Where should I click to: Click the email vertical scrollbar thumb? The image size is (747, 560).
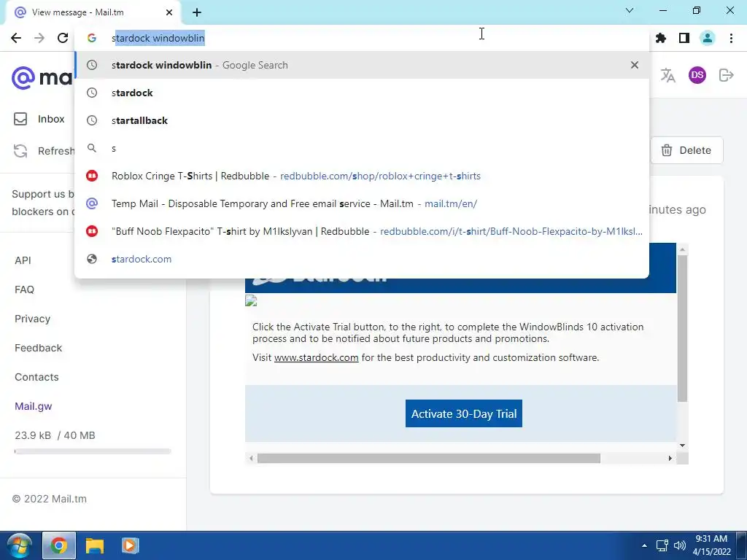pyautogui.click(x=682, y=329)
